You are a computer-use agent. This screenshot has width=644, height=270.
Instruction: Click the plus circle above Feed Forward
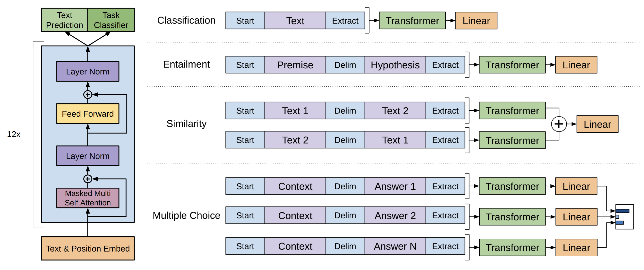(x=88, y=95)
